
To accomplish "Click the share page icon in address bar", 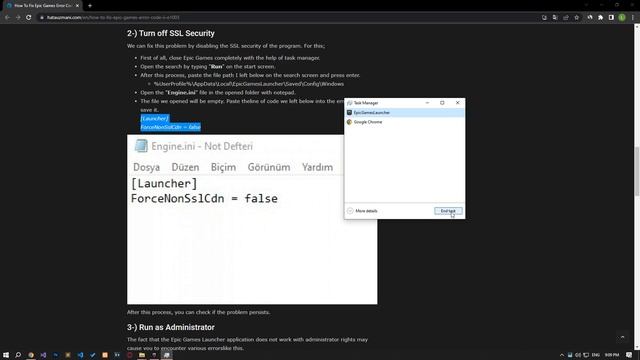I will click(566, 18).
